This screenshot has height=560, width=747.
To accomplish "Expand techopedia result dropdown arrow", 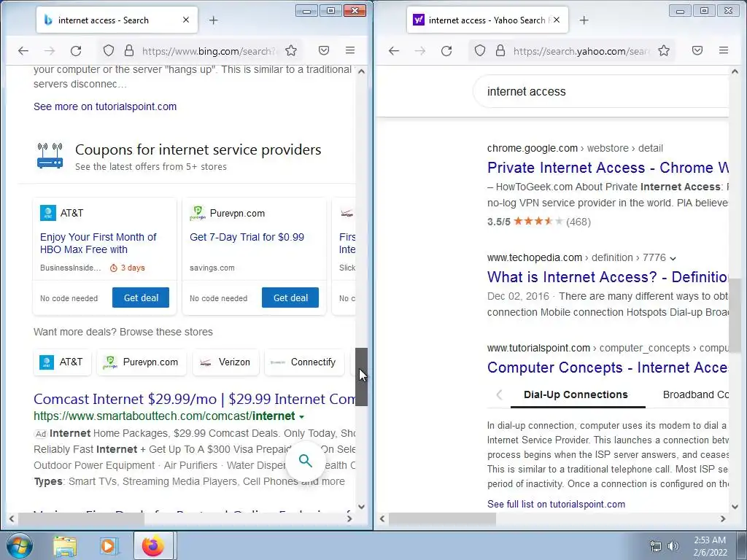I will click(x=673, y=259).
